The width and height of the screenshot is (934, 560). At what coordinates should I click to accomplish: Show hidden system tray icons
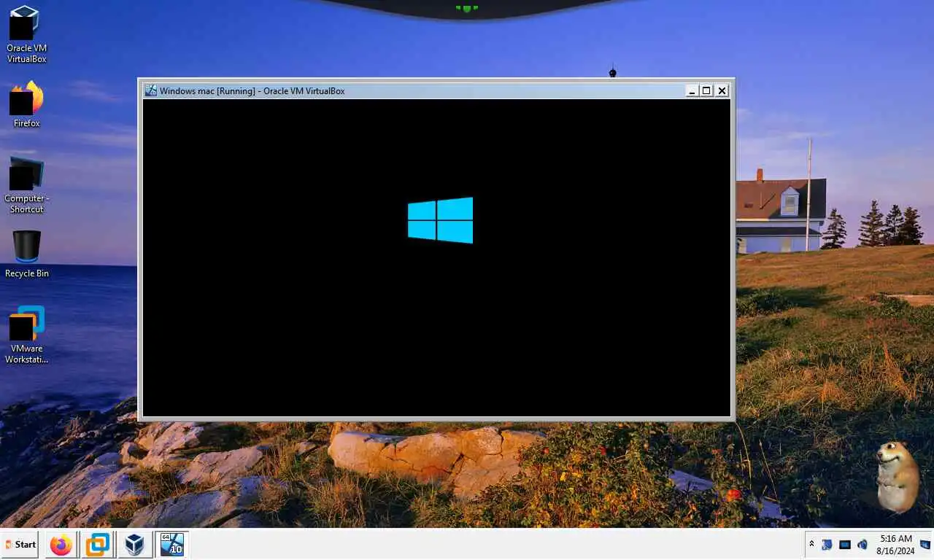coord(811,545)
